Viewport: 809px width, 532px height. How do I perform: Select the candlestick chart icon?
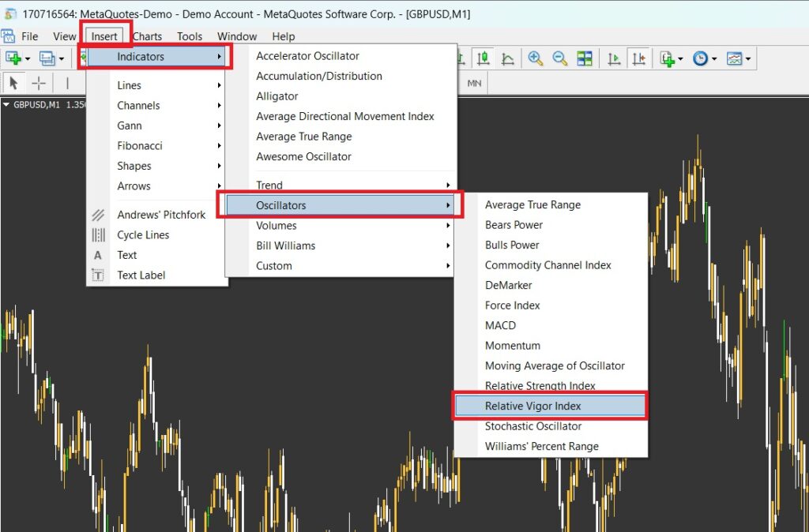tap(484, 58)
